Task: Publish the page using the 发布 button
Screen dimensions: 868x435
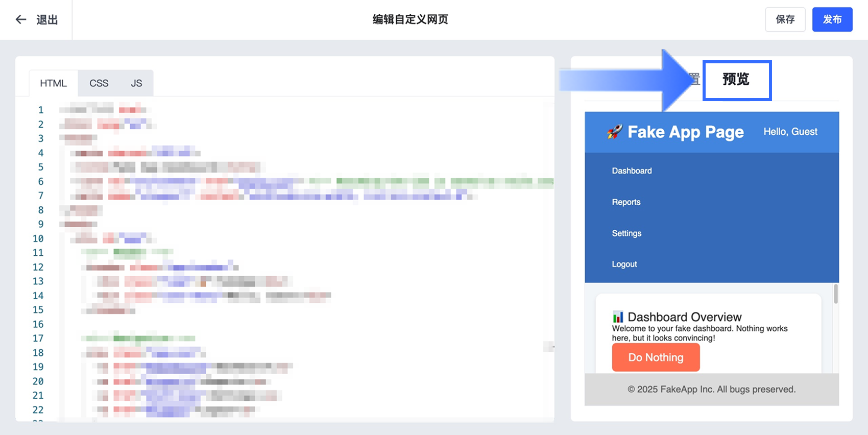Action: (832, 19)
